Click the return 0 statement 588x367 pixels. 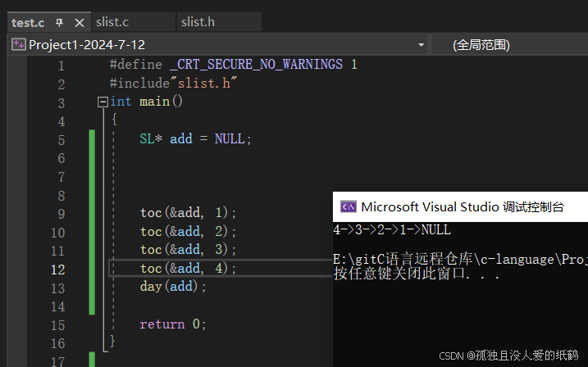(x=173, y=324)
